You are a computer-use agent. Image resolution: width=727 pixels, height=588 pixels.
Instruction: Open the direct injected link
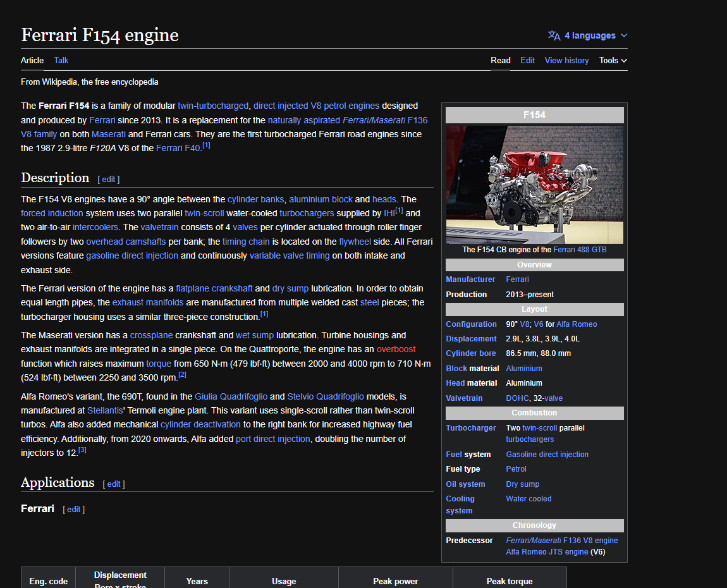(x=281, y=106)
